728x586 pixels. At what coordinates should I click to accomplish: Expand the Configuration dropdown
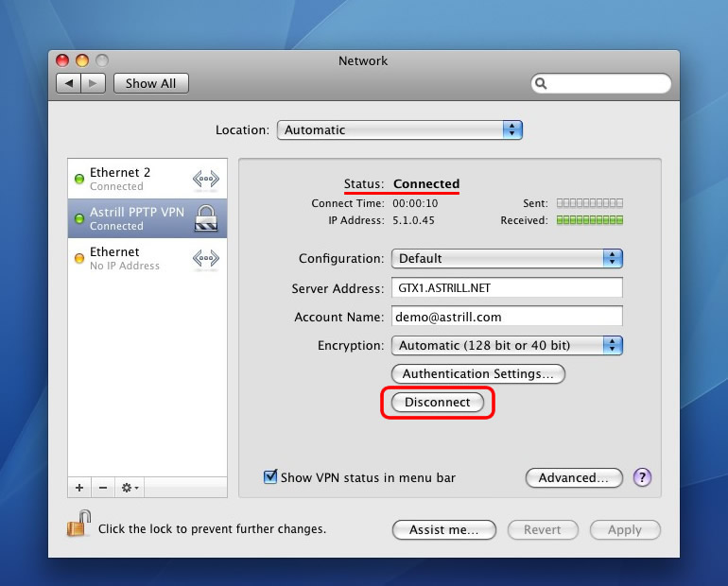point(507,258)
